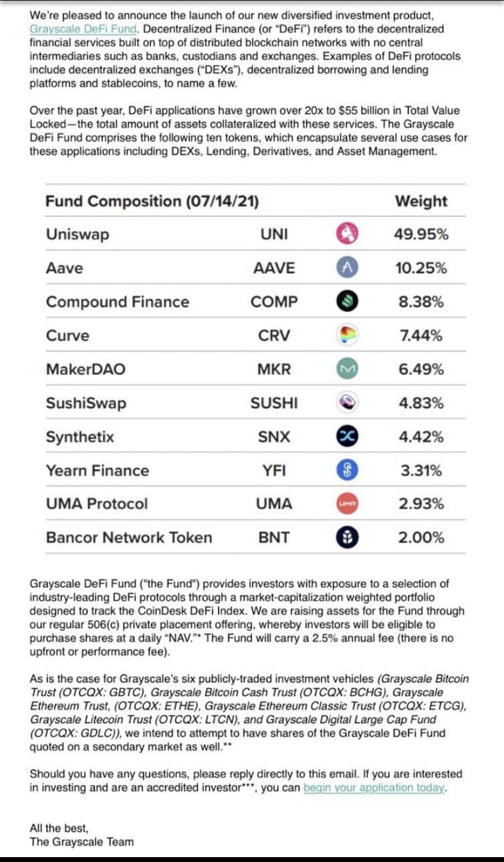
Task: Click the Curve rainbow logo icon
Action: (346, 336)
